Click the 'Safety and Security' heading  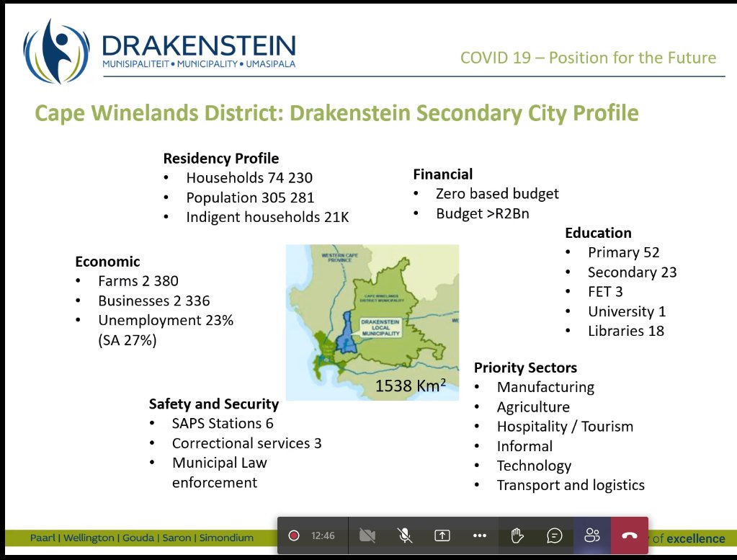[214, 404]
